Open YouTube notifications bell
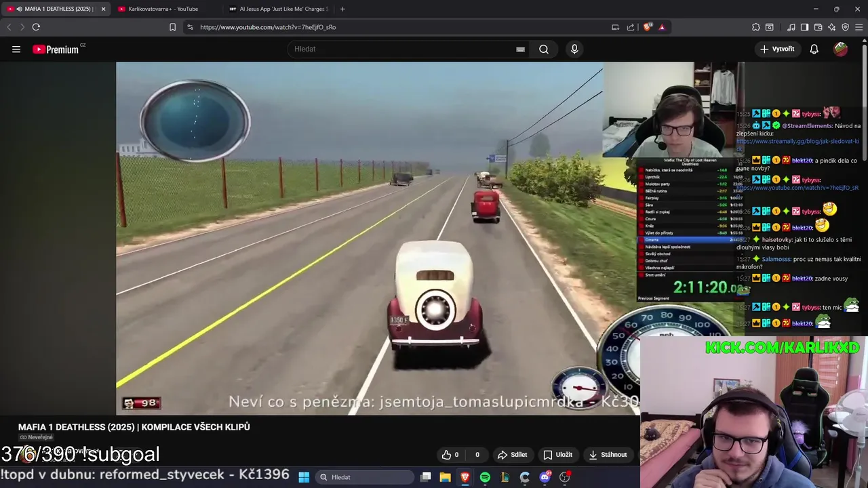Screen dimensions: 868x488 (x=814, y=49)
